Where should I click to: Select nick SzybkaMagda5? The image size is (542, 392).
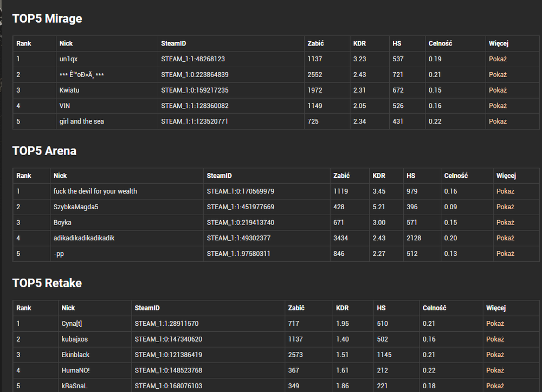pyautogui.click(x=76, y=207)
